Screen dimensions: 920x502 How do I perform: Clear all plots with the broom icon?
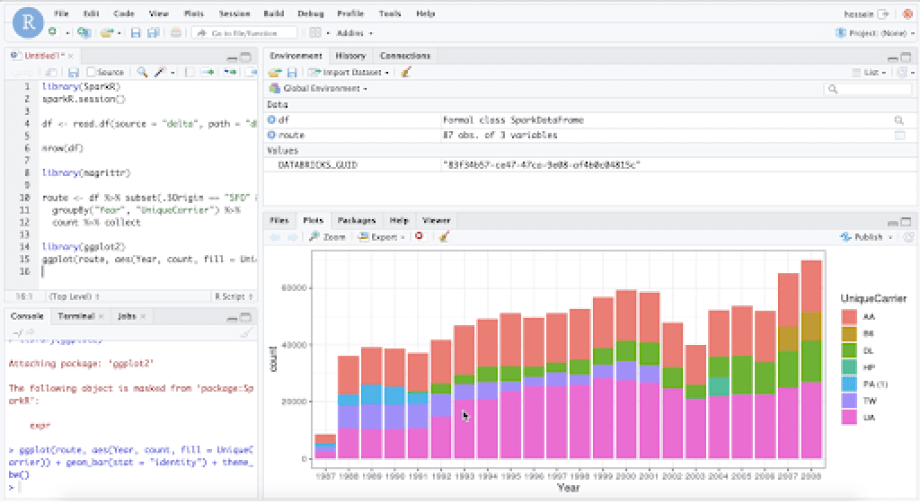[x=444, y=237]
